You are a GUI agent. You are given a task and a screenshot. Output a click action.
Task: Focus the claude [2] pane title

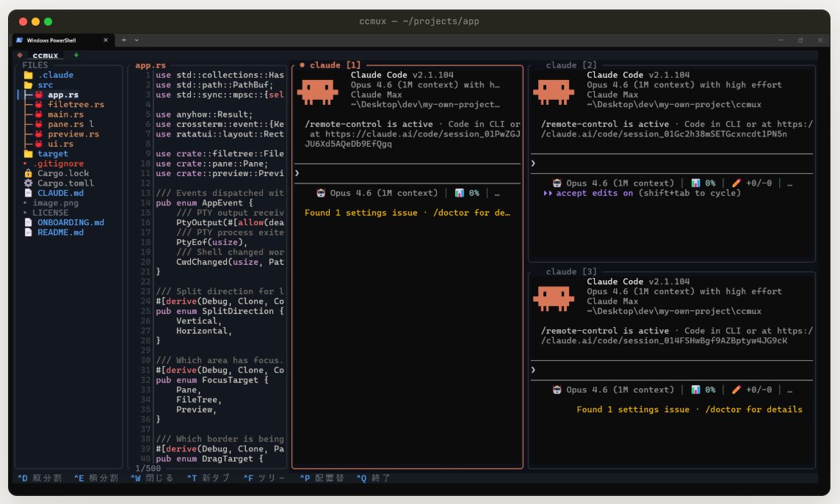pyautogui.click(x=571, y=65)
